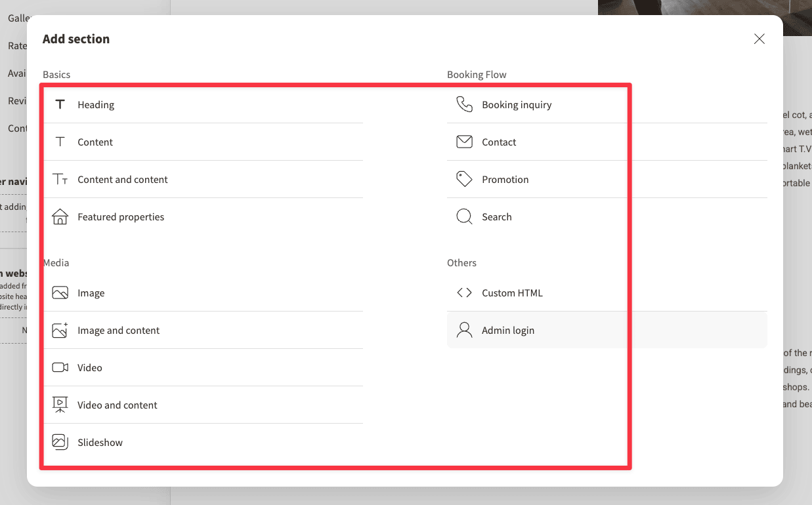Select the Image section icon
This screenshot has width=812, height=505.
[60, 293]
